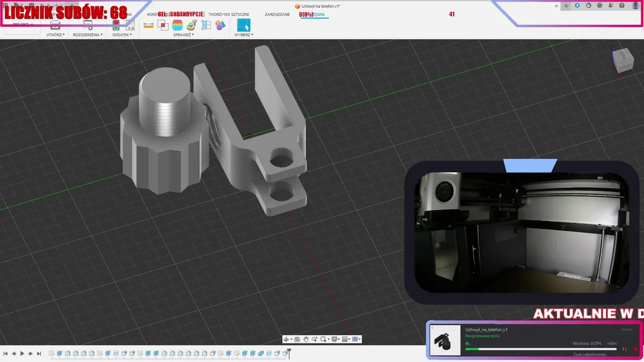Select the Zoom magnifier tool
Screen dimensions: 644x362
(x=314, y=339)
